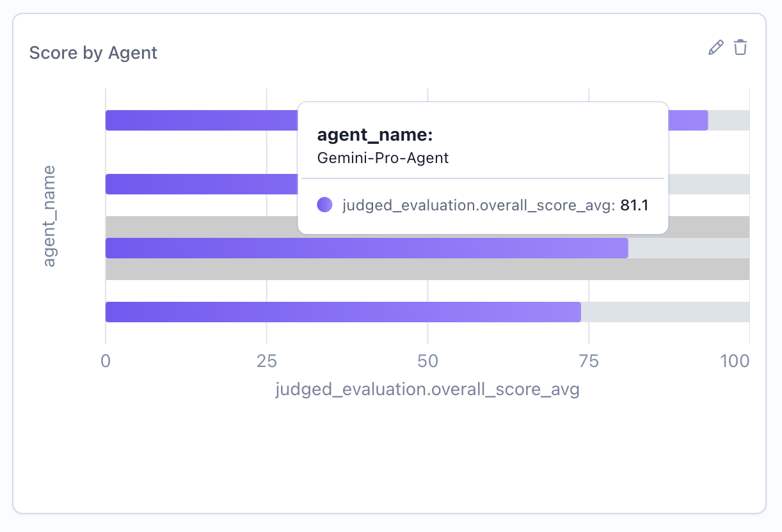Click the judged_evaluation.overall_score_avg axis label
This screenshot has width=782, height=532.
click(x=427, y=389)
